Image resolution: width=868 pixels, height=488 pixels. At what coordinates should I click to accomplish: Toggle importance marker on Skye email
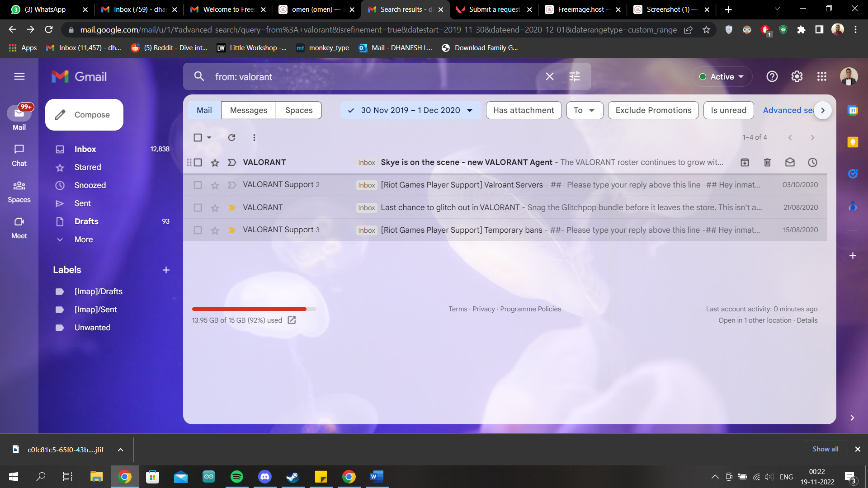232,162
